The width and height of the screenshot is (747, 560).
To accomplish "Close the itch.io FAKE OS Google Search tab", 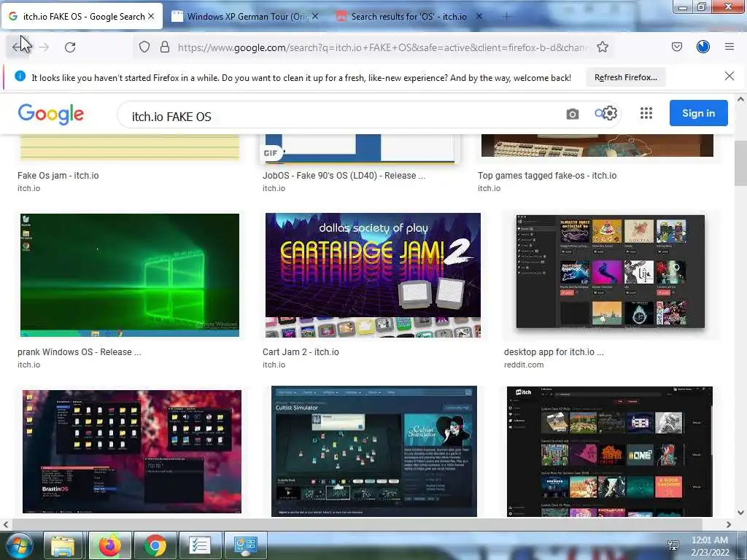I will click(x=151, y=16).
